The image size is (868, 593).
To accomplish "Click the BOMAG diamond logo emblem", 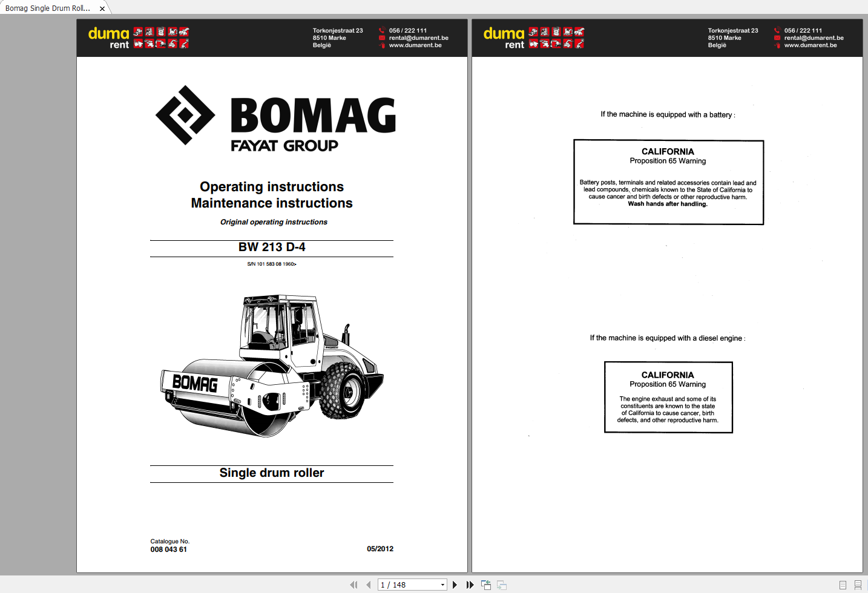I will click(185, 115).
